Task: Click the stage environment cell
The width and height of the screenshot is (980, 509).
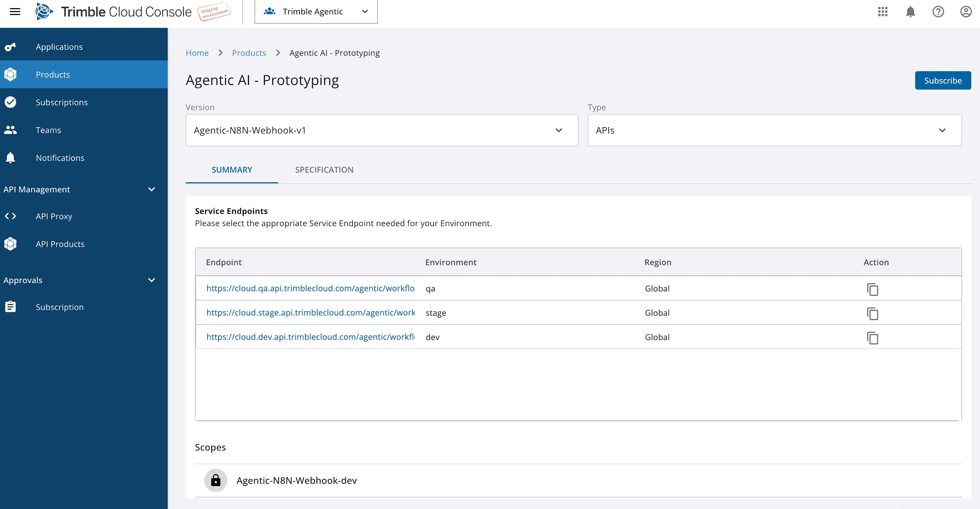Action: [436, 313]
